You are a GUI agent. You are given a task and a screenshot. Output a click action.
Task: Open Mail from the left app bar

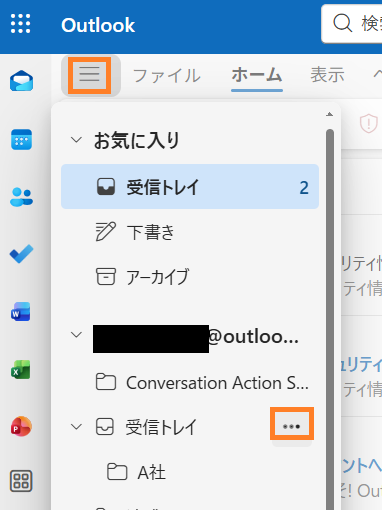(21, 81)
